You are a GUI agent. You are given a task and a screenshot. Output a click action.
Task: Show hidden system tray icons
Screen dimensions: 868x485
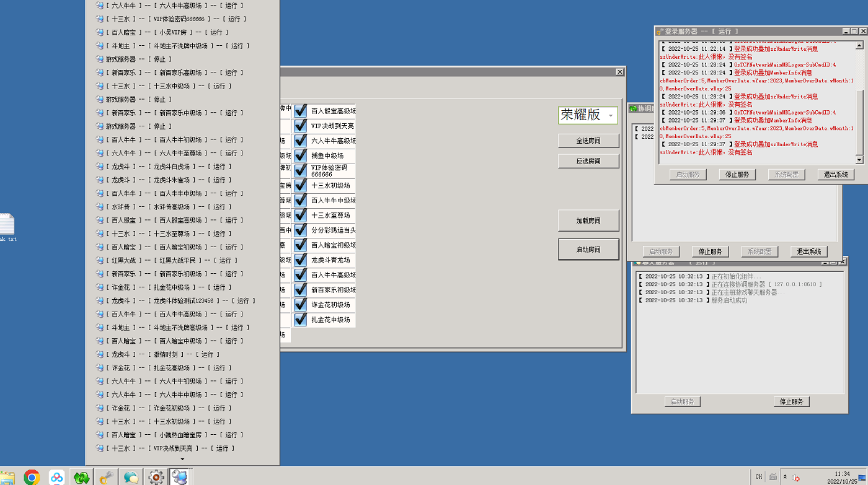(x=785, y=477)
